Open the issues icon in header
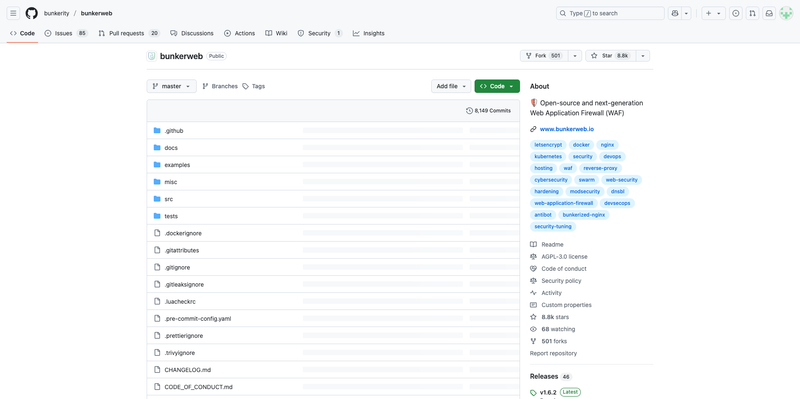 coord(736,13)
